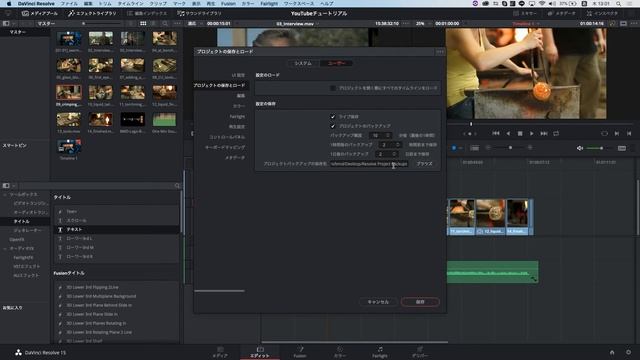Adjust the timeline zoom slider

click(509, 148)
